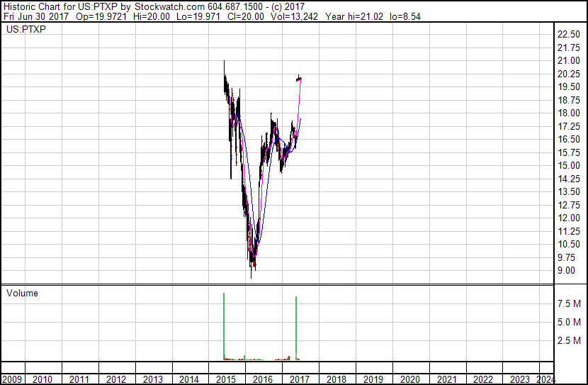This screenshot has height=385, width=588.
Task: Click the 10.50 price axis value
Action: [x=569, y=245]
